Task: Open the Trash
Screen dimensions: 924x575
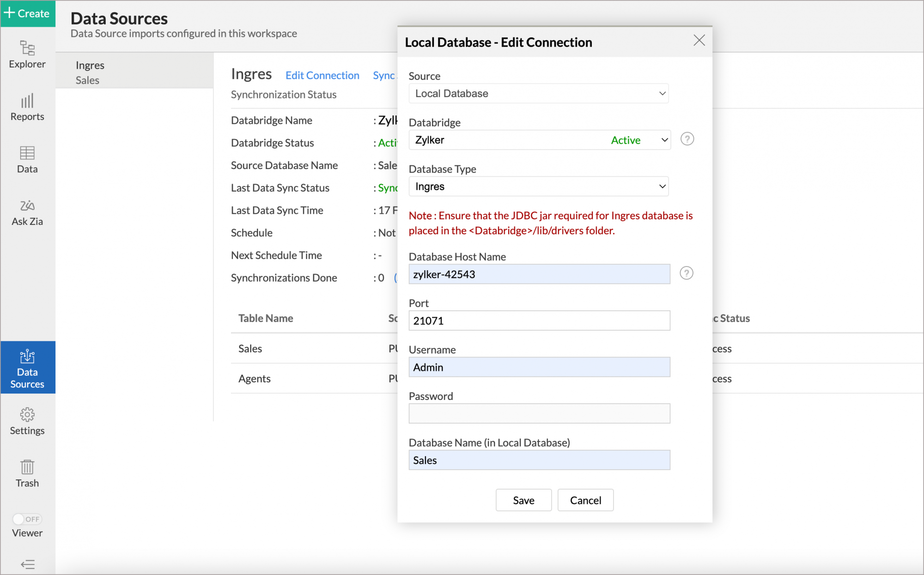Action: 27,473
